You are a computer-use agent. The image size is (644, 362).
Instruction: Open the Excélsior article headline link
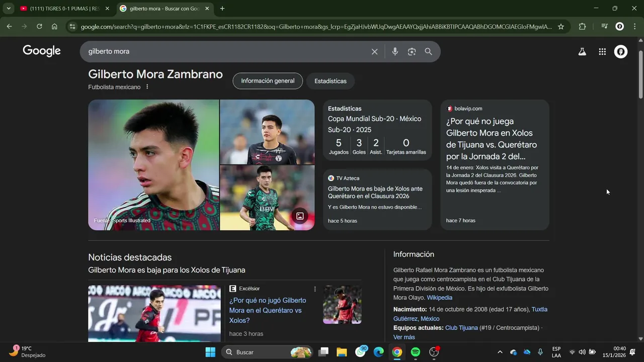click(268, 310)
